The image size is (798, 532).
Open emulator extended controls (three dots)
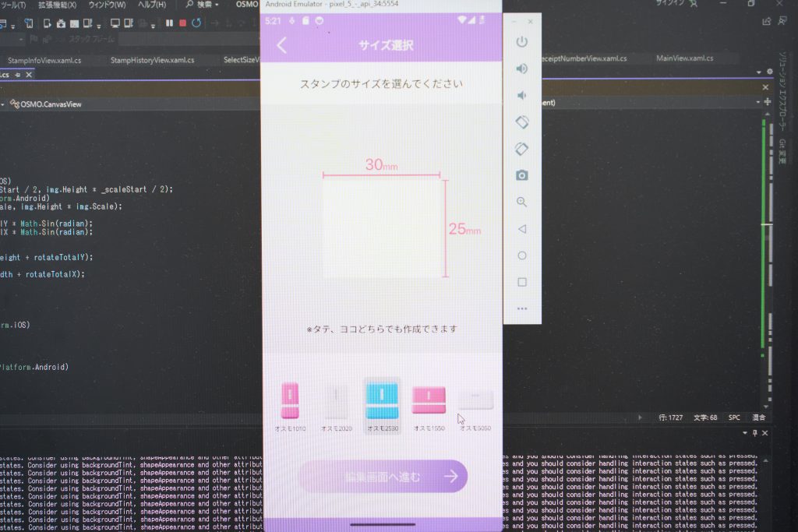coord(521,308)
